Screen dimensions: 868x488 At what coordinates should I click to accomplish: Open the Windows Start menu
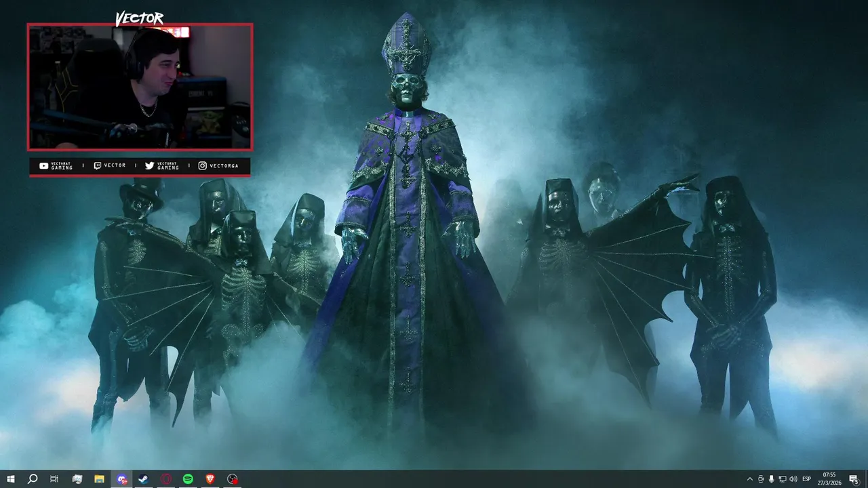10,479
